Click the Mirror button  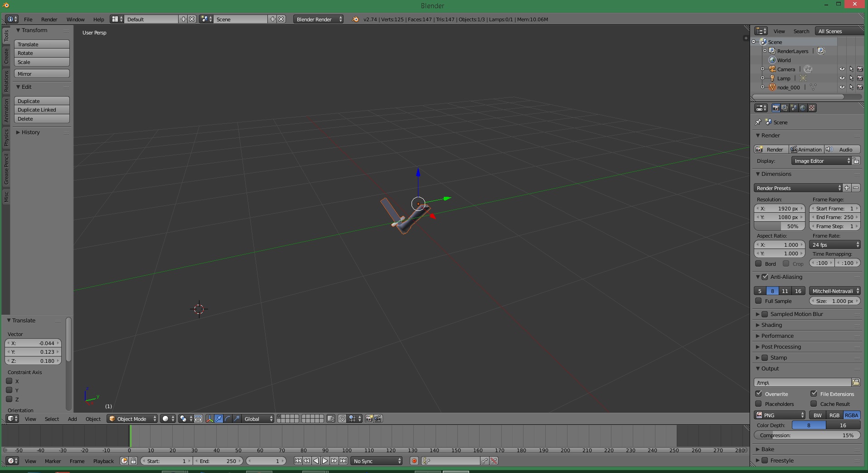[42, 73]
